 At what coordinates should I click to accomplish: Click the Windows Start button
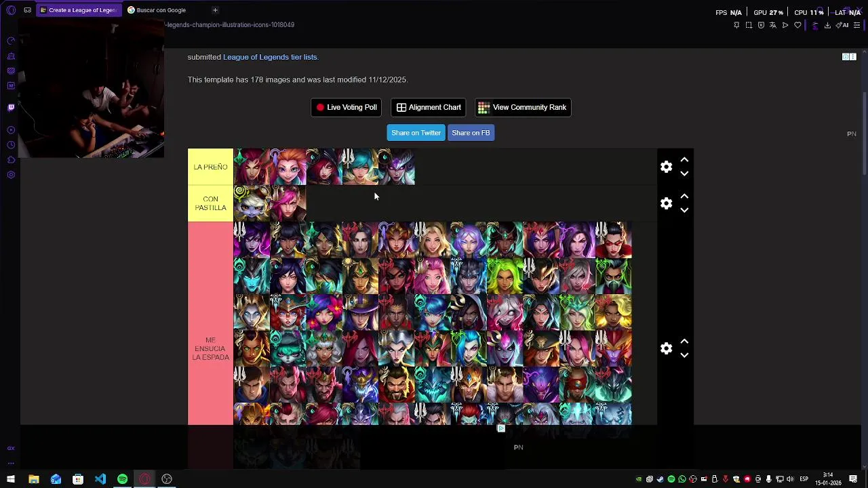point(11,479)
